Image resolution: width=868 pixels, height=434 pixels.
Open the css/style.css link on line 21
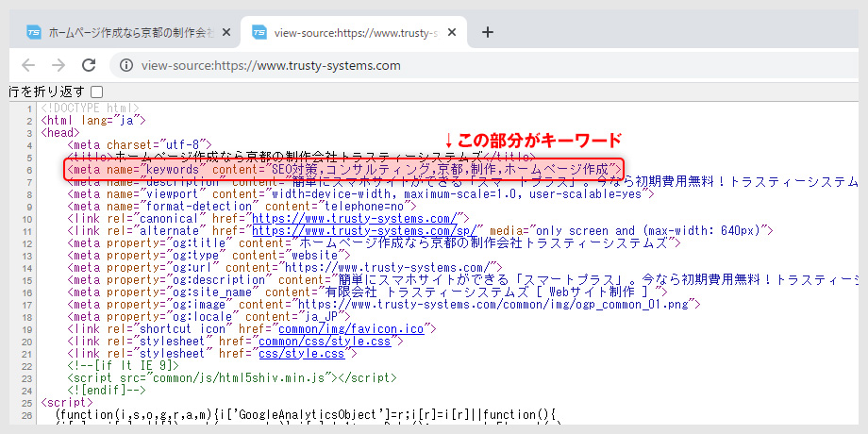302,354
